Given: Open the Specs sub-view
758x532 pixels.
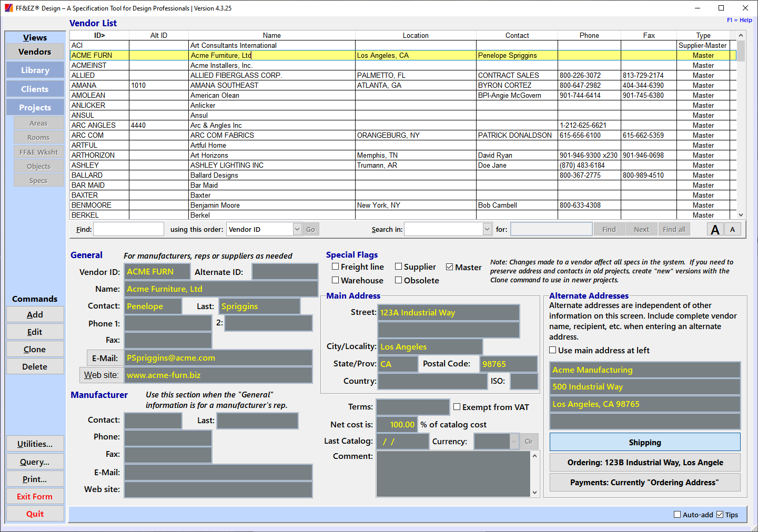Looking at the screenshot, I should coord(38,180).
